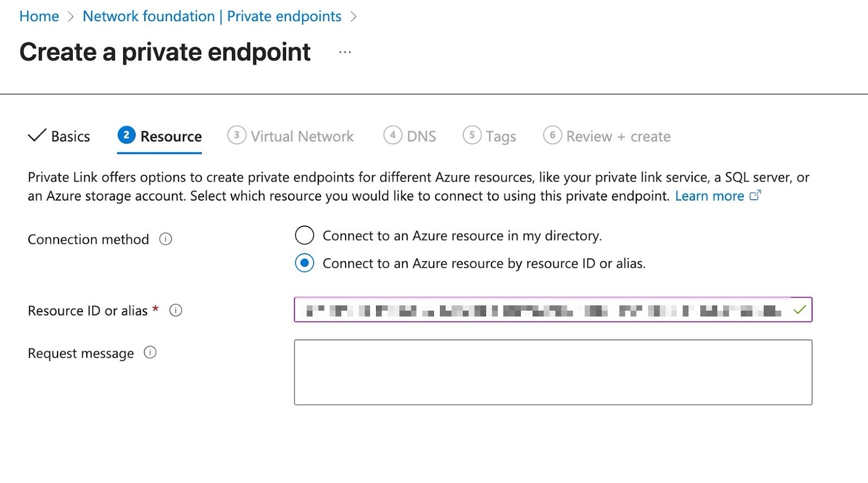Click the step 2 Resource number badge
The height and width of the screenshot is (483, 868).
[x=126, y=136]
